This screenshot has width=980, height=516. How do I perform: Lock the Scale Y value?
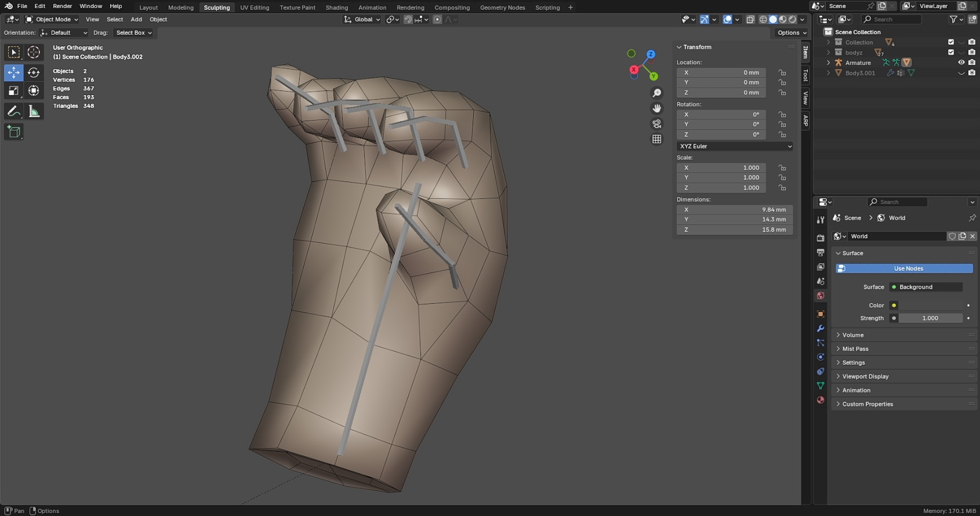(782, 177)
